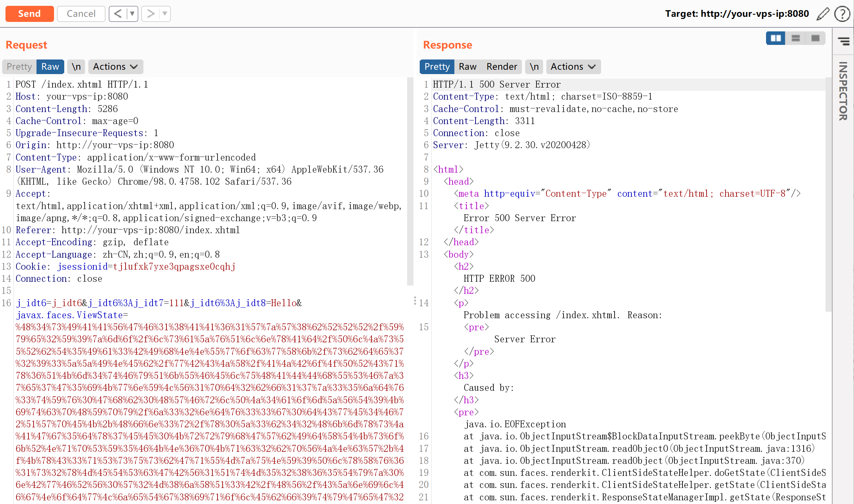Switch response view to Raw tab
The image size is (854, 504).
coord(468,67)
